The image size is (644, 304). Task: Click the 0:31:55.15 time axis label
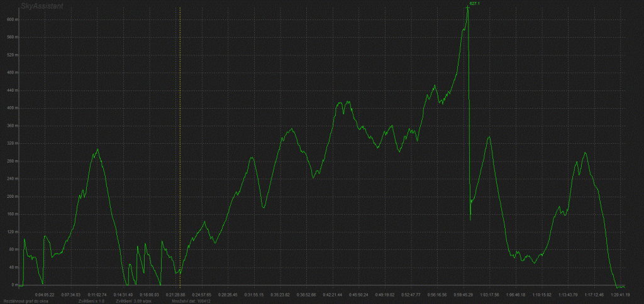[x=253, y=294]
